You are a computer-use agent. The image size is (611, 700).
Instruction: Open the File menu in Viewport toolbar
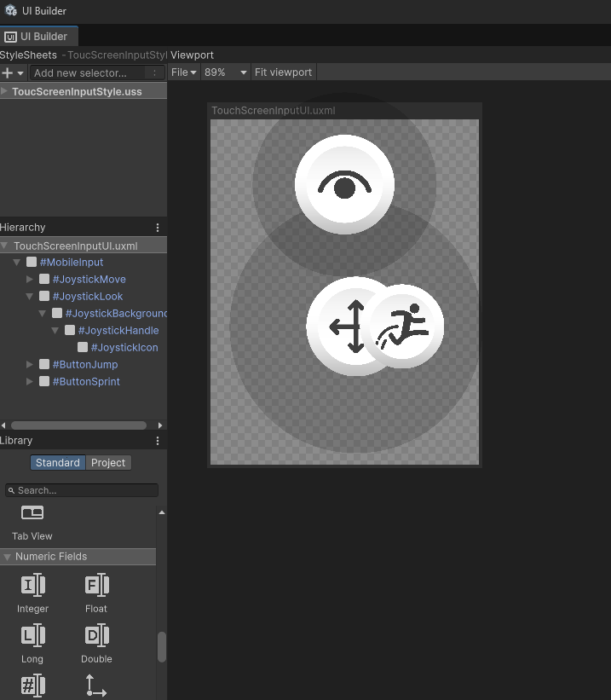(184, 72)
